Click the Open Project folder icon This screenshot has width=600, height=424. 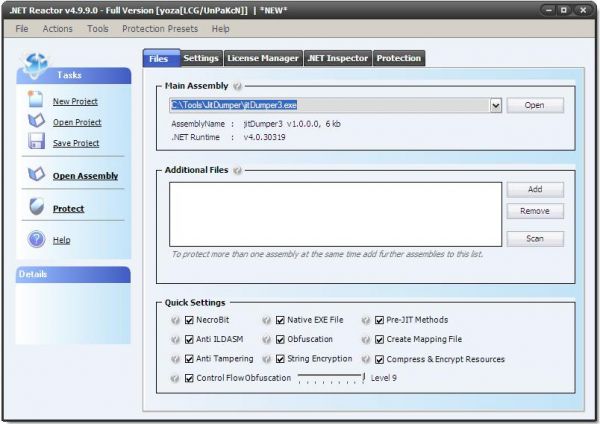coord(36,121)
